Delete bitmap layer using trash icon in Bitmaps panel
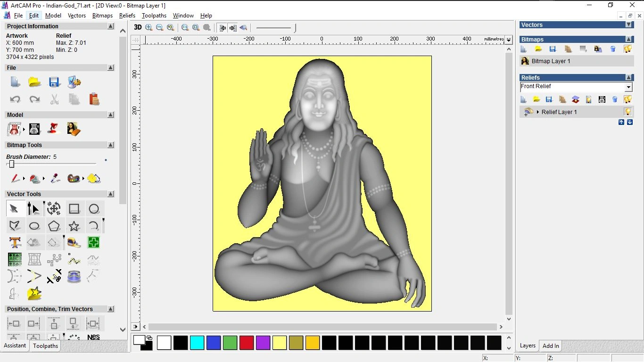Viewport: 644px width, 362px height. coord(612,49)
